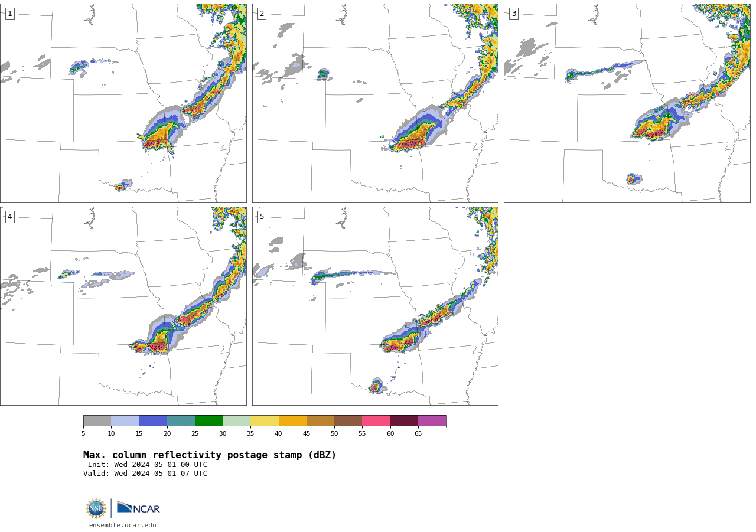This screenshot has width=756, height=532.
Task: Open ensemble member 5 reflectivity map
Action: 375,306
